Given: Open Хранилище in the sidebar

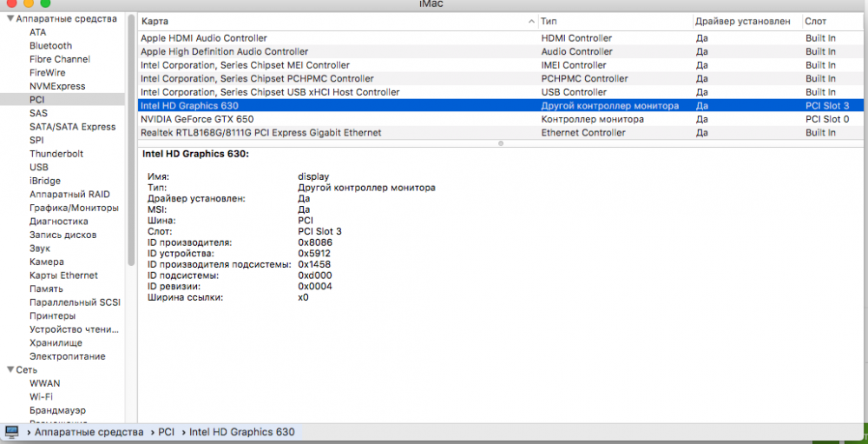Looking at the screenshot, I should tap(56, 343).
